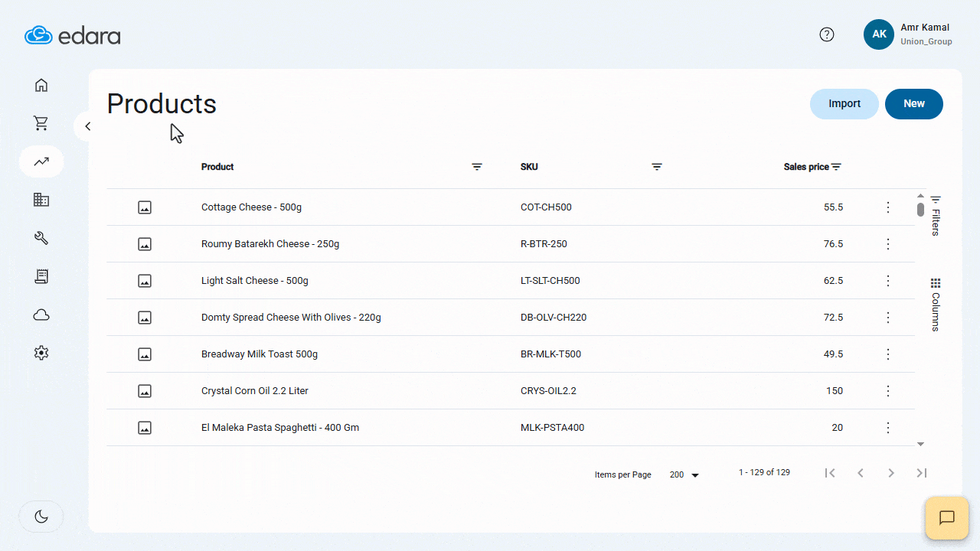
Task: Click image placeholder for Cottage Cheese - 500g
Action: pyautogui.click(x=145, y=207)
